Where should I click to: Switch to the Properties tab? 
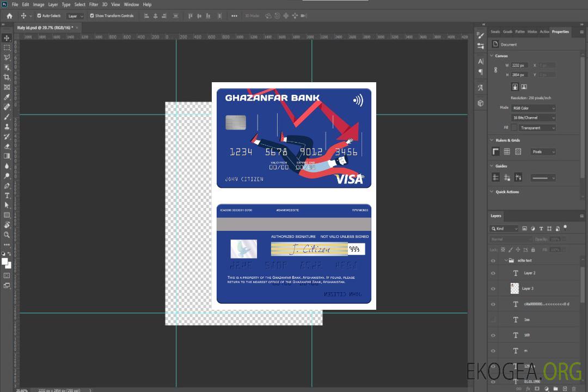pyautogui.click(x=560, y=32)
